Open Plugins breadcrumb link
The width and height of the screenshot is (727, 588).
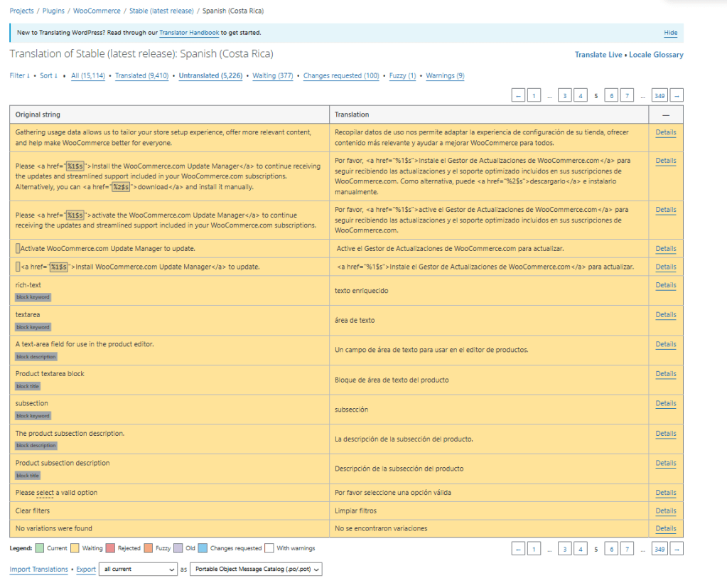tap(53, 11)
